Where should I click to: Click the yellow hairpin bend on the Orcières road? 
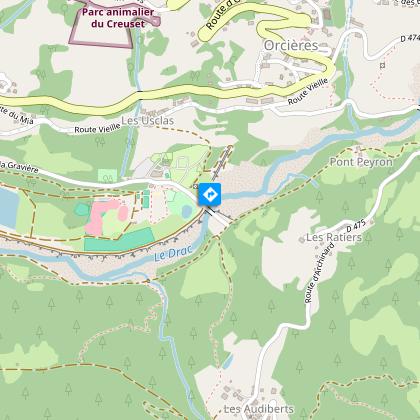[x=263, y=30]
